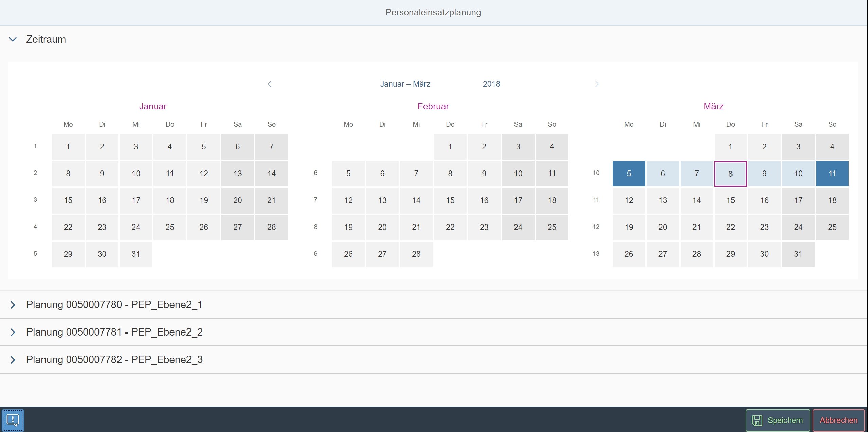Select February 14 in the calendar
This screenshot has height=432, width=868.
416,200
